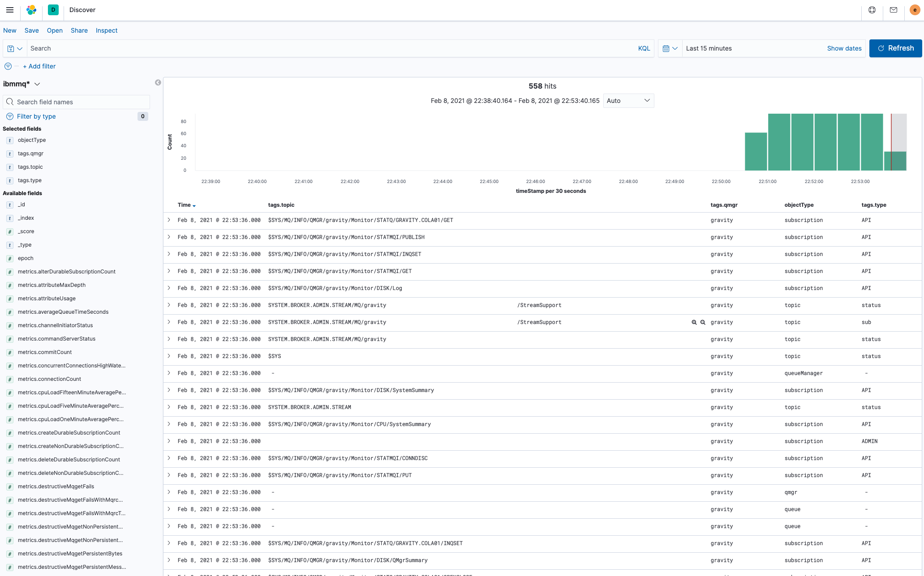Open the Inspect menu item
This screenshot has width=924, height=576.
point(107,30)
